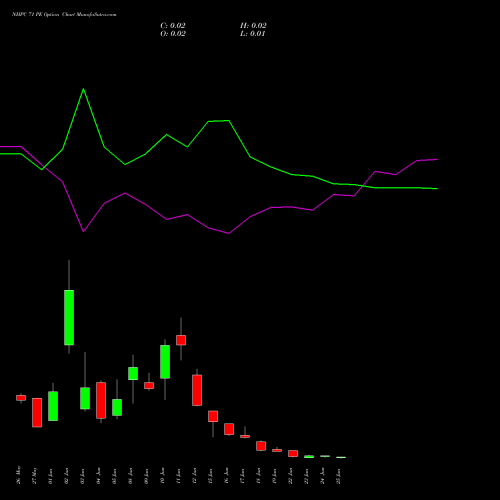
Task: Select the green candle for 10 Jun
Action: coord(165,362)
